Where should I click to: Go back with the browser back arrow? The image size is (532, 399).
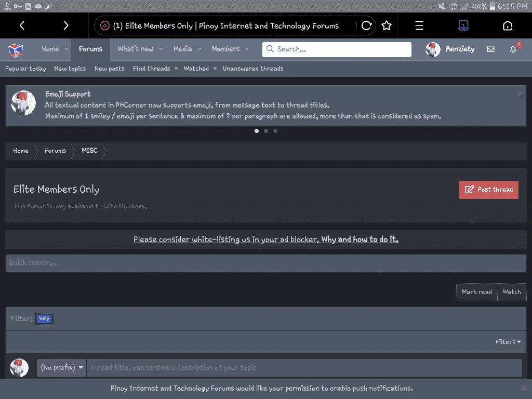tap(22, 25)
